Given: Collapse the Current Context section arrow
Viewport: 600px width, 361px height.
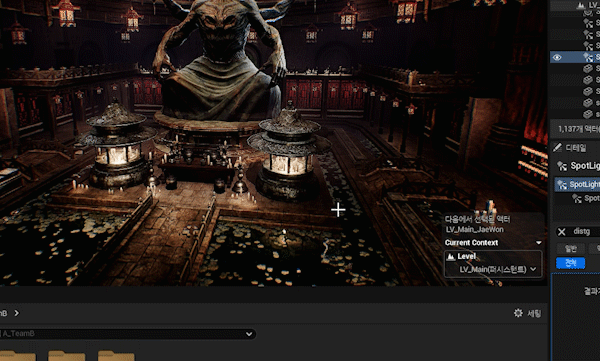Looking at the screenshot, I should pos(539,243).
